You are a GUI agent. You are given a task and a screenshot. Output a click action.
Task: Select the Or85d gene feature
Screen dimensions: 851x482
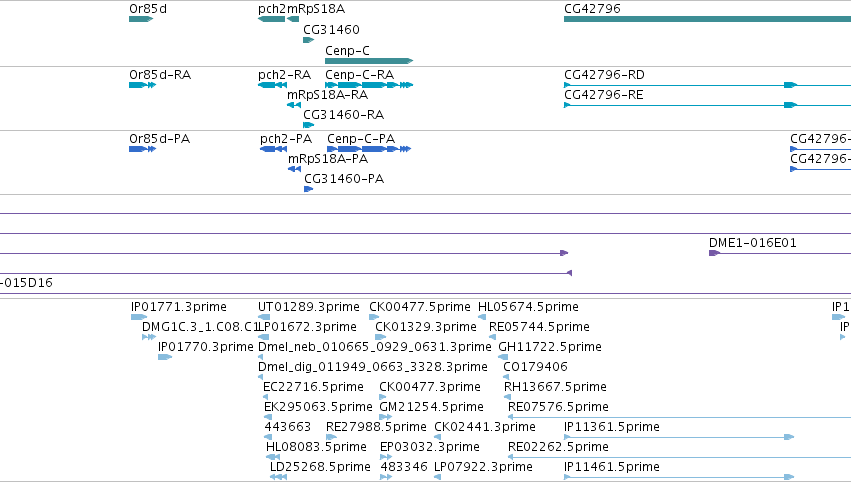click(x=141, y=19)
